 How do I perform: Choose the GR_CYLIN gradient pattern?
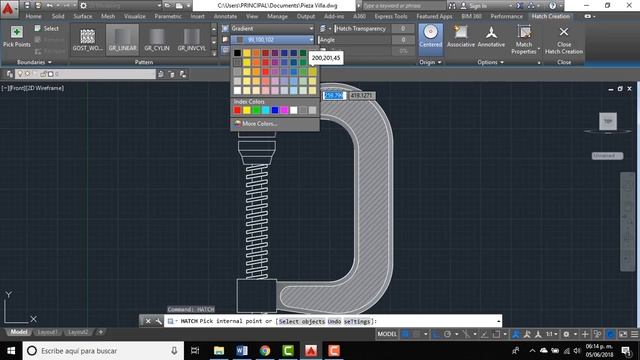click(x=157, y=40)
